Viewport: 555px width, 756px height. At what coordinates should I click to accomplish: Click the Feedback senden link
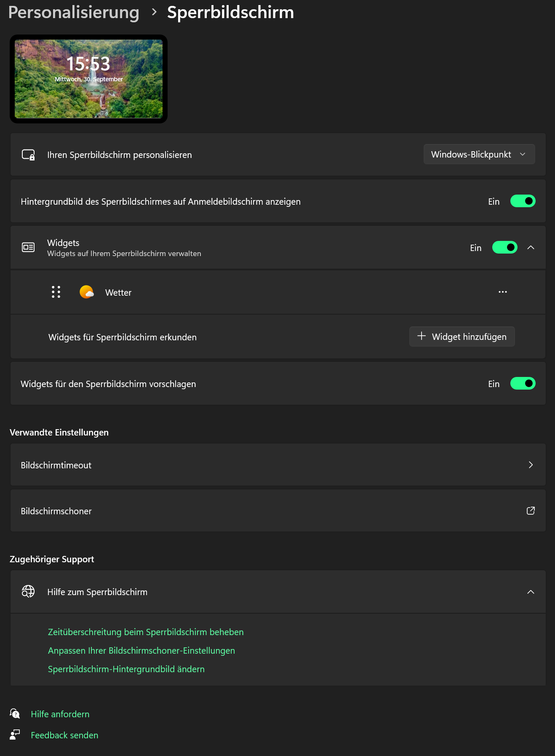click(64, 735)
